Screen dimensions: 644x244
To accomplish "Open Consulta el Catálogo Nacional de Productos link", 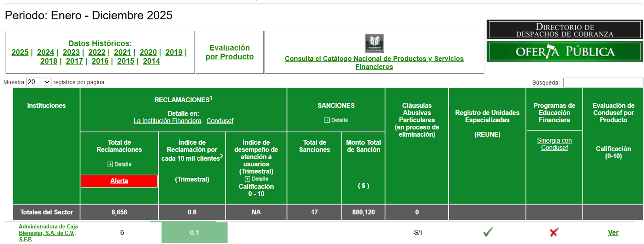I will pyautogui.click(x=374, y=62).
